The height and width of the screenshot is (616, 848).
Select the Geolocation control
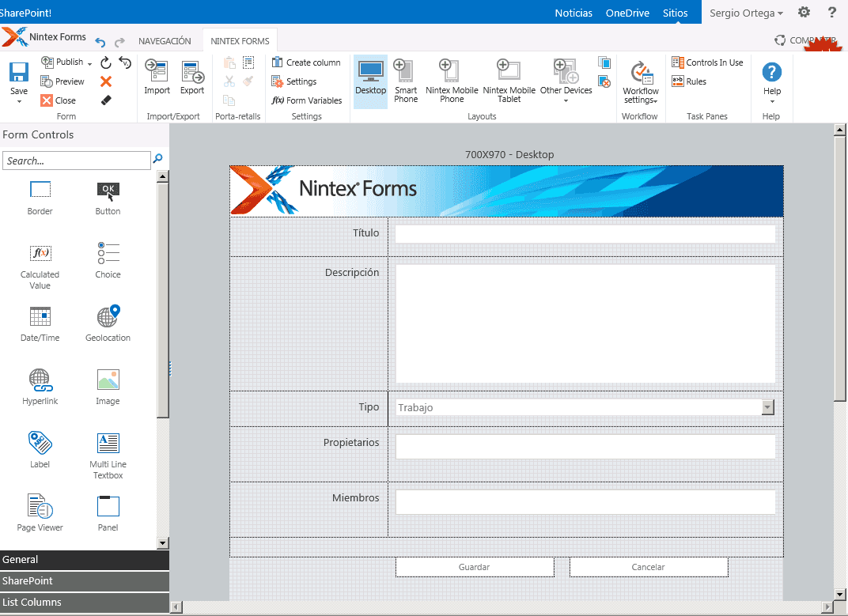pos(108,324)
